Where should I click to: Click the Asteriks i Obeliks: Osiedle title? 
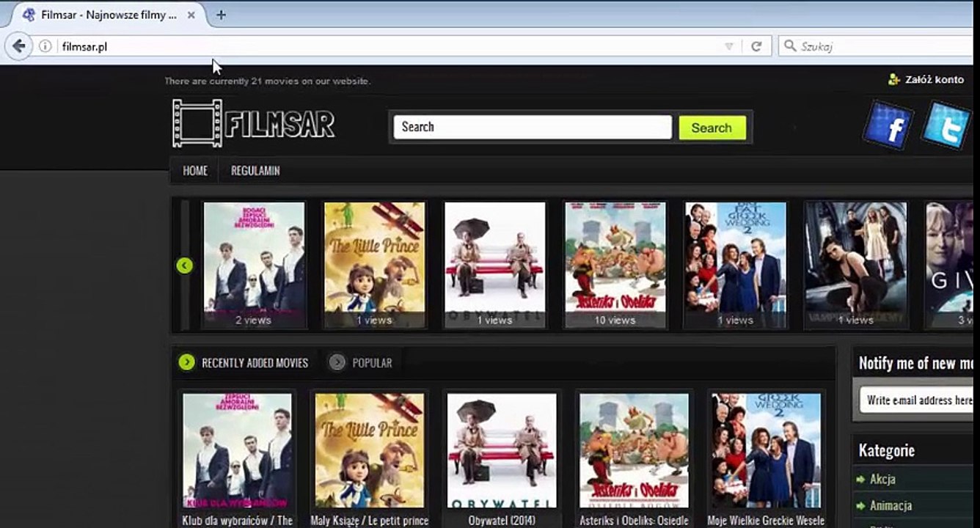634,521
